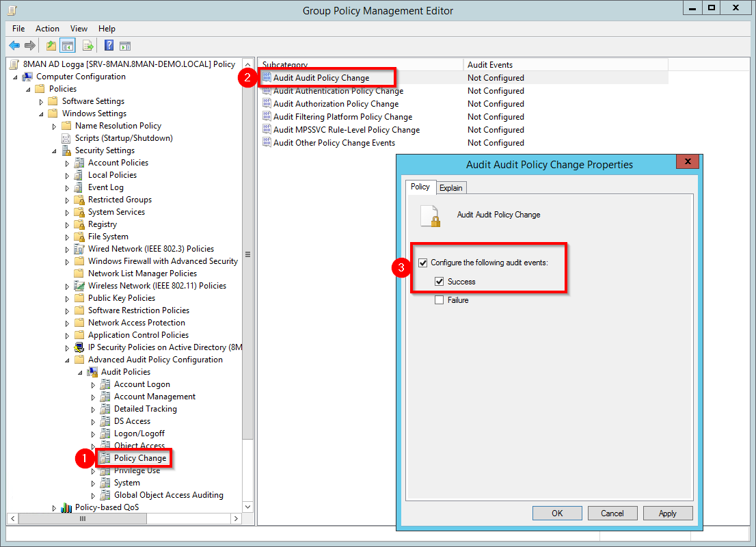This screenshot has width=756, height=547.
Task: Expand the Software Settings folder
Action: coord(42,102)
